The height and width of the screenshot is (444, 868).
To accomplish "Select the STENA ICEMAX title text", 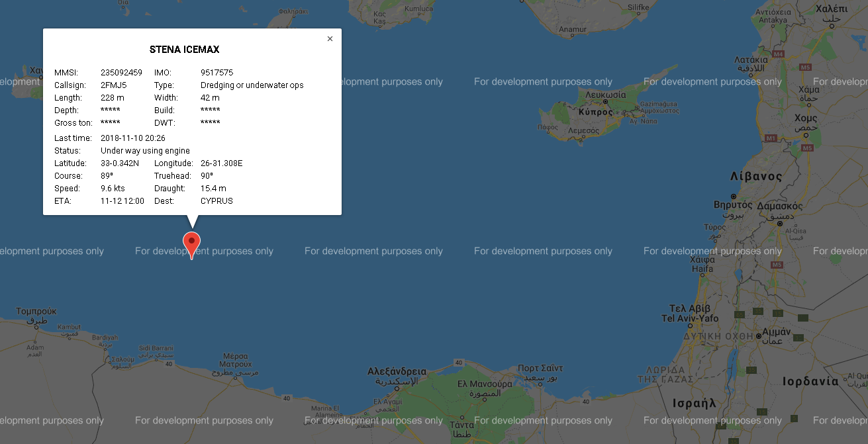I will [184, 50].
